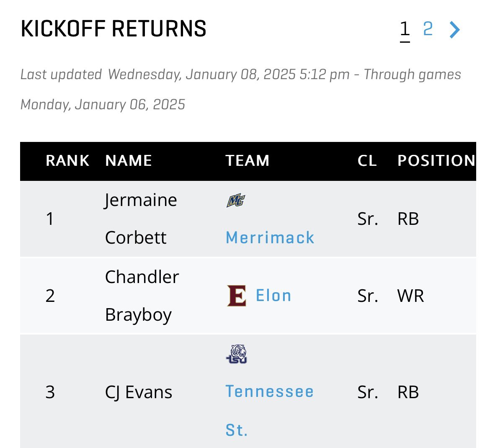Select the Jermaine Corbett player name
490x448 pixels.
tap(141, 219)
